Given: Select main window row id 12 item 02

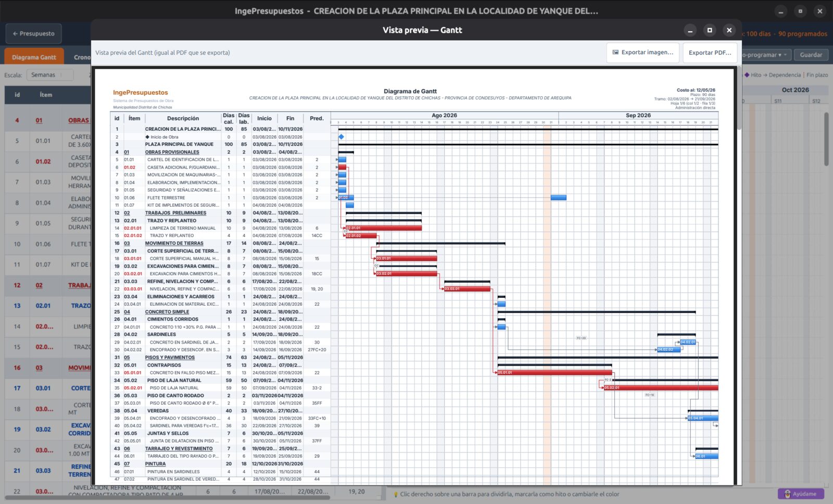Looking at the screenshot, I should (x=48, y=285).
